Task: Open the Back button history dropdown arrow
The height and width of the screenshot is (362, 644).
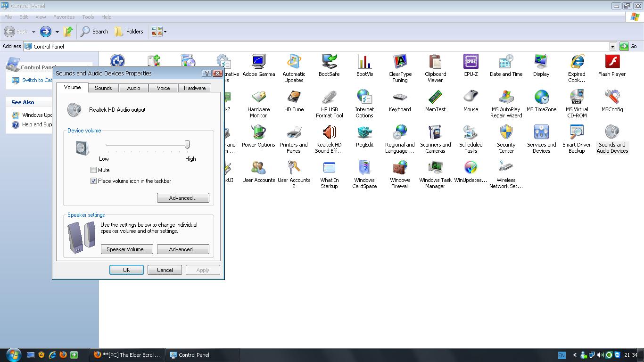Action: [x=33, y=32]
